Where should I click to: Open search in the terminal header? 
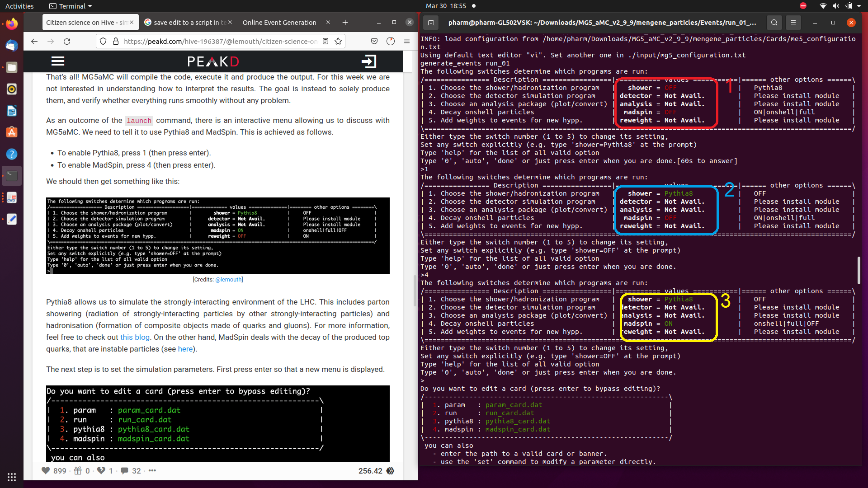774,22
